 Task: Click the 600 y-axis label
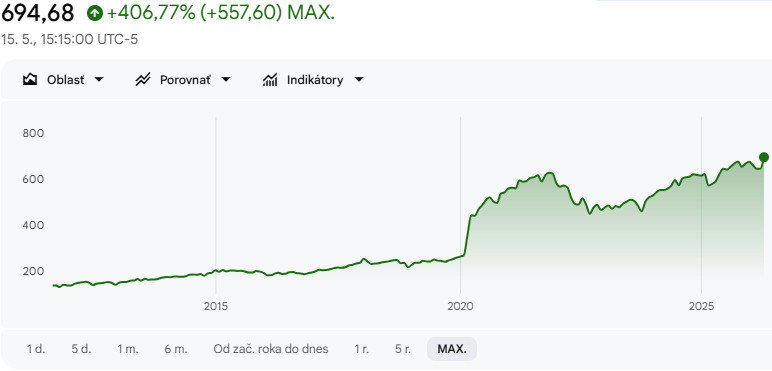click(33, 179)
